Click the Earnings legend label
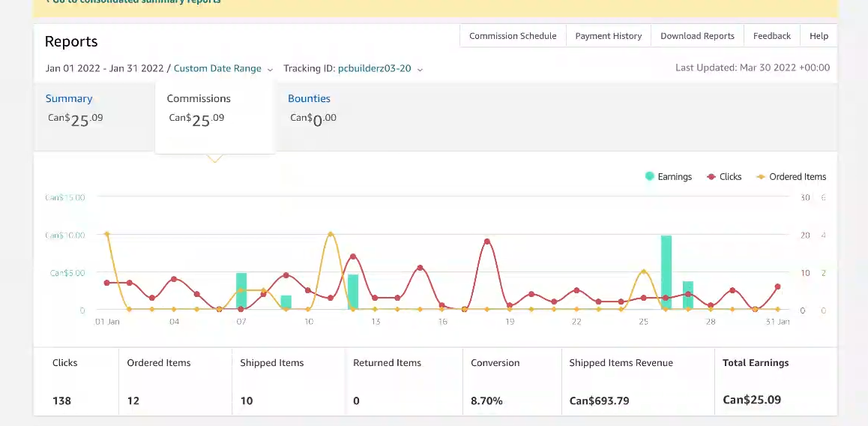 (x=675, y=177)
